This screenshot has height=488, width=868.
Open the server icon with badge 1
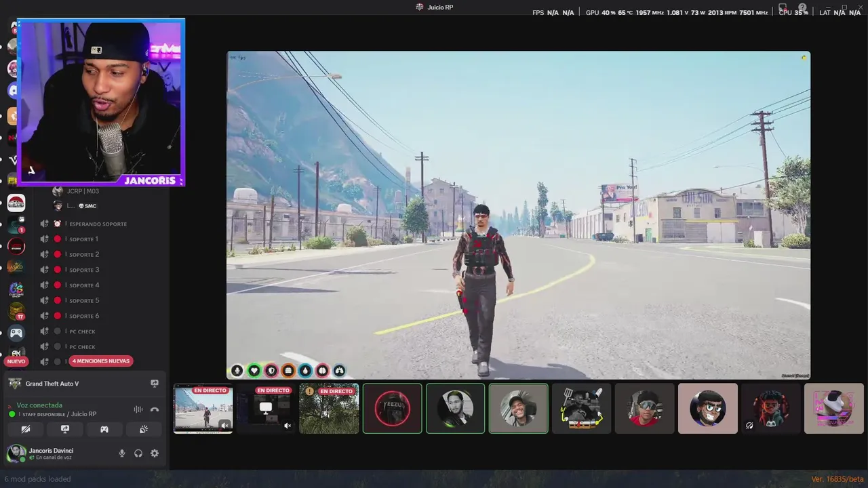pos(16,224)
